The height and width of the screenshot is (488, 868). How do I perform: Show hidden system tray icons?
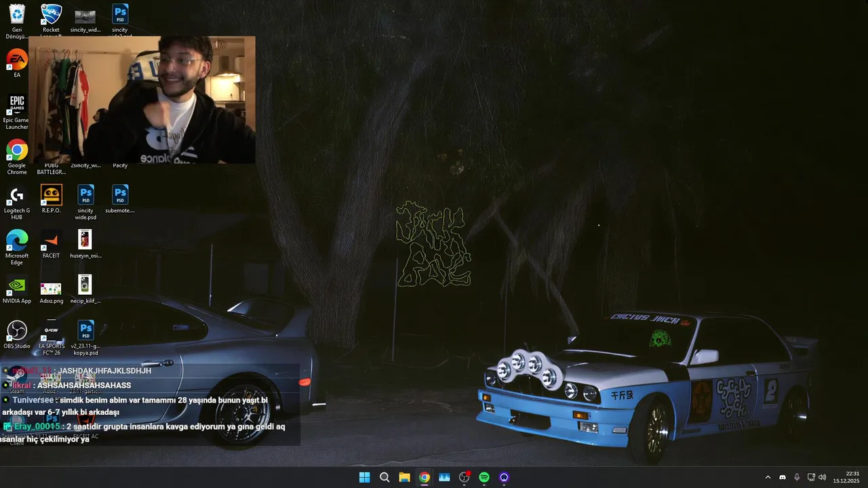768,477
